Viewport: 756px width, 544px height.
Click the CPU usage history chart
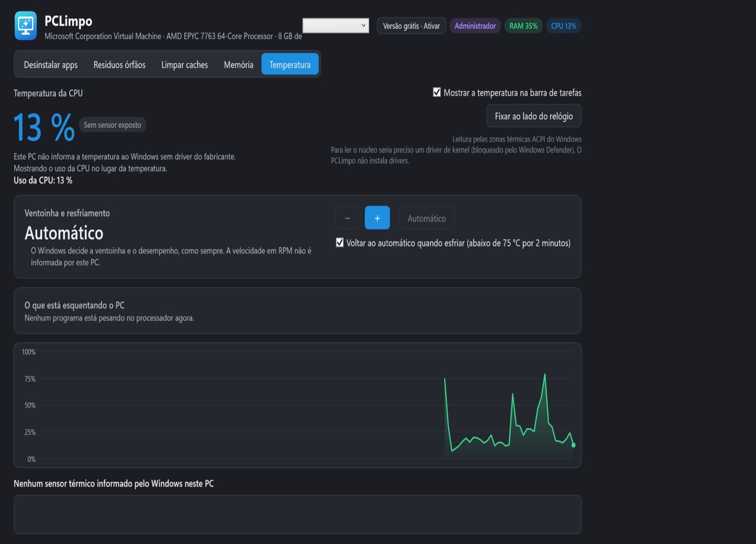pos(297,405)
